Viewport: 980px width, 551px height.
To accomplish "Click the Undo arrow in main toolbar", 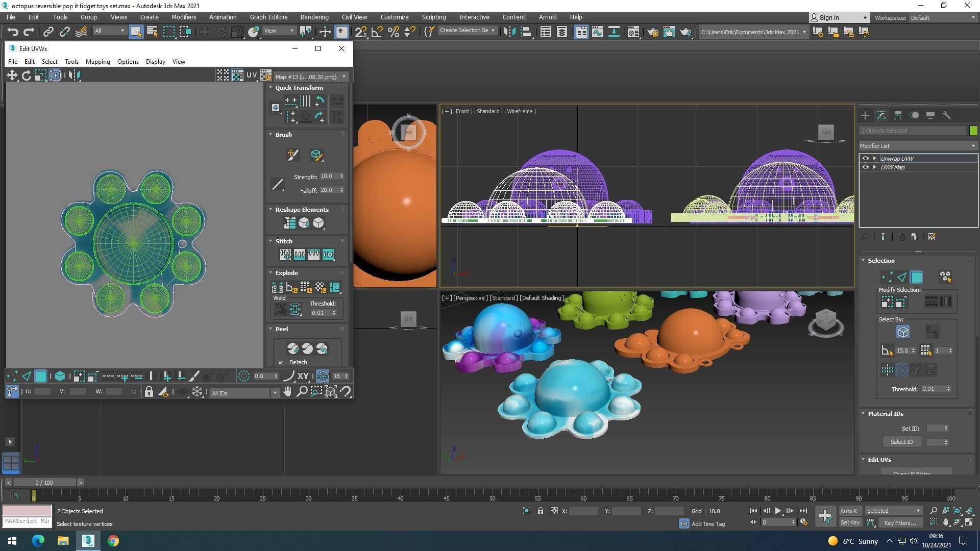I will pyautogui.click(x=12, y=32).
